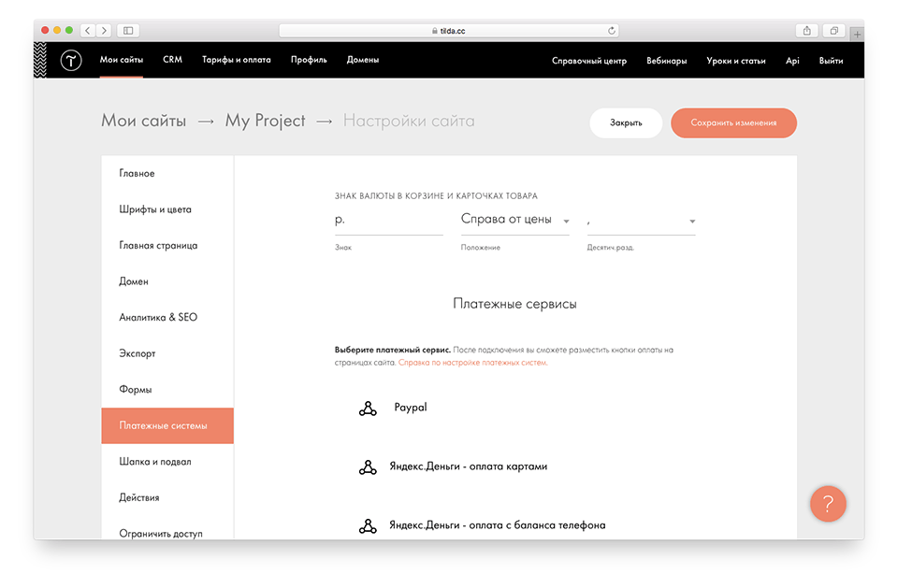
Task: Click the Знак currency symbol input field
Action: 388,222
